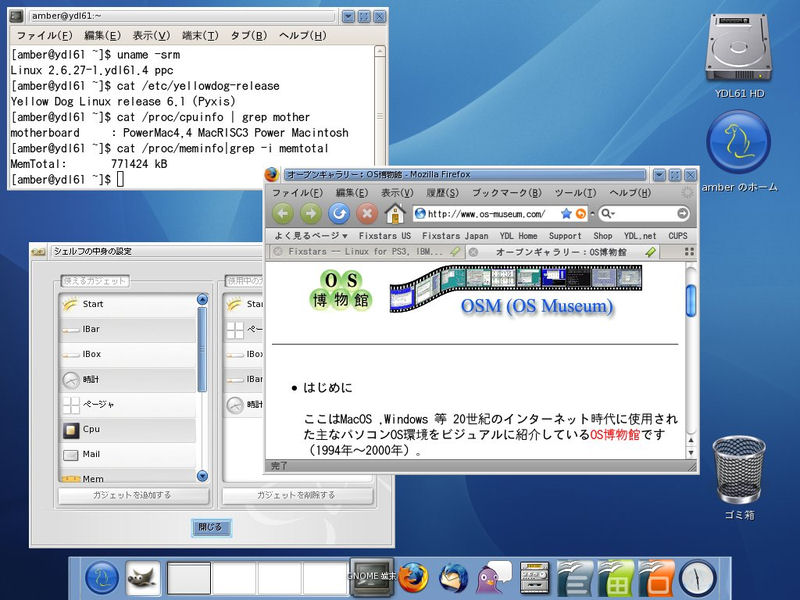Image resolution: width=800 pixels, height=600 pixels.
Task: Bookmark this page with the star icon
Action: 566,214
